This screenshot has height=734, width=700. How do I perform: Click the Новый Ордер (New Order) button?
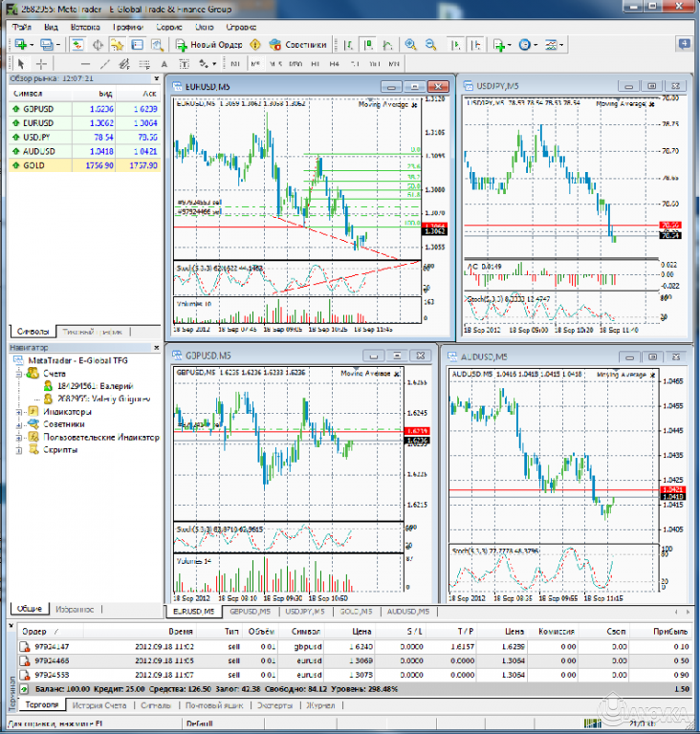click(210, 44)
